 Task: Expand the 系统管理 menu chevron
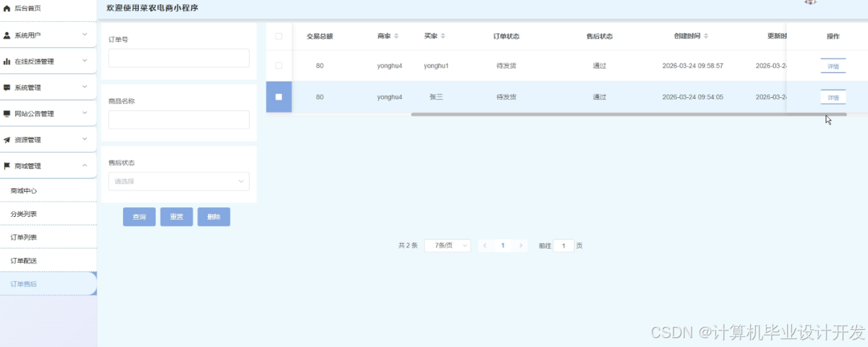click(x=85, y=87)
